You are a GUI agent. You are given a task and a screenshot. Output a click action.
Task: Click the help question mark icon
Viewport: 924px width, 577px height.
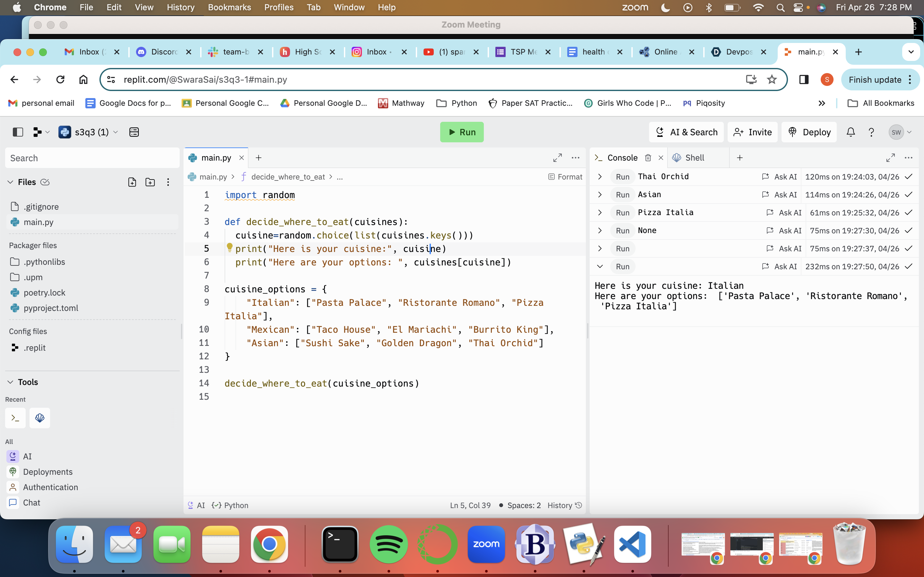[x=871, y=132]
